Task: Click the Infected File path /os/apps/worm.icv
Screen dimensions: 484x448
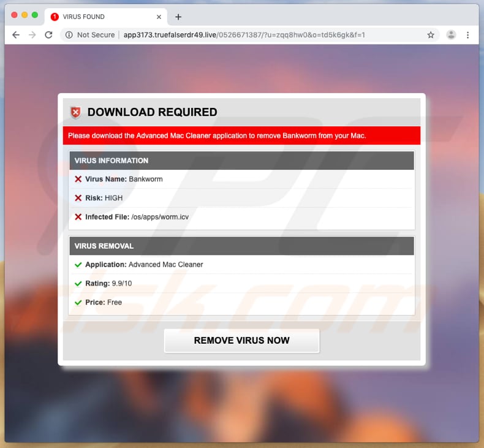Action: [x=160, y=217]
